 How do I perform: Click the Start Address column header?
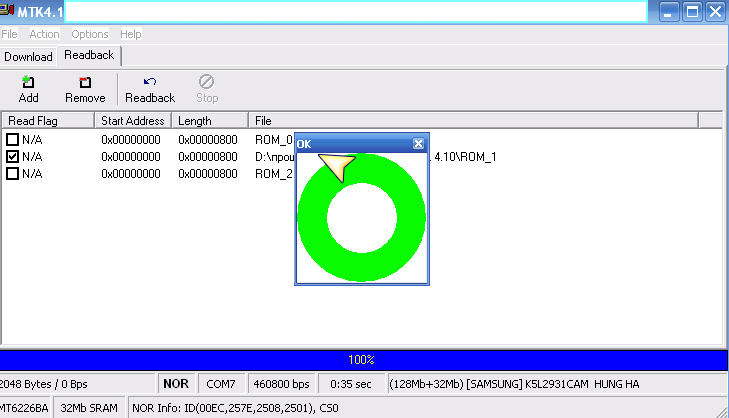click(134, 121)
